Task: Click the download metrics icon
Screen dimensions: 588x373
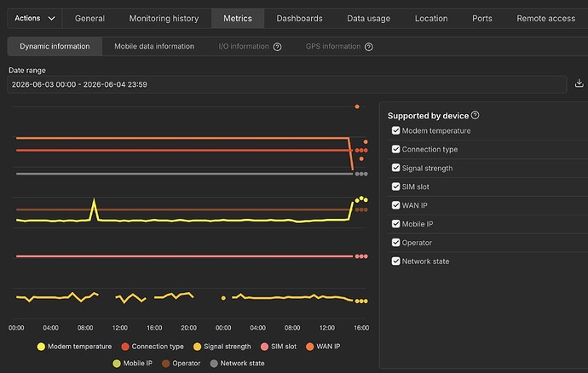Action: (x=579, y=83)
